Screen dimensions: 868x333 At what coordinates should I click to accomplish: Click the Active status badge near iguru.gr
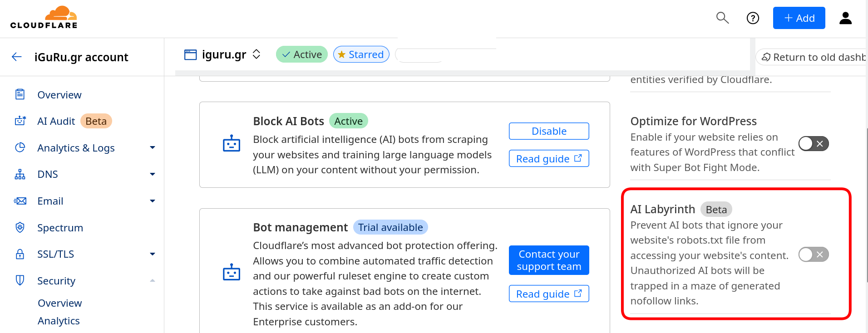click(302, 54)
